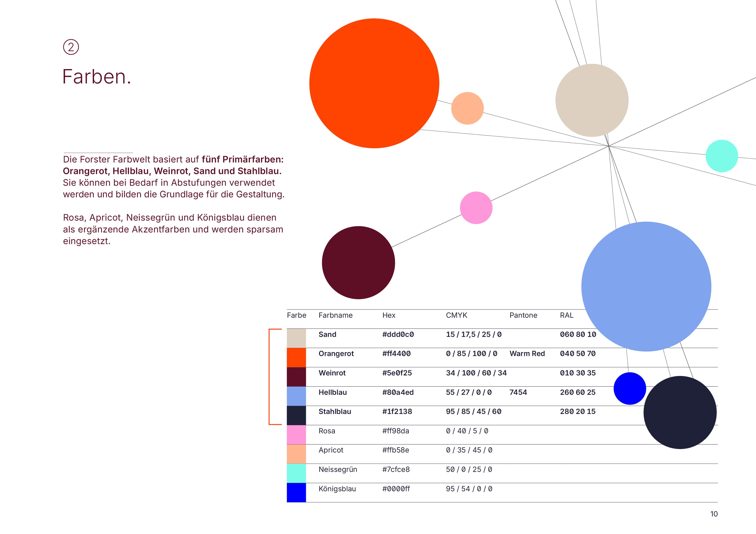This screenshot has width=756, height=534.
Task: Click the Hex column header
Action: tap(389, 315)
